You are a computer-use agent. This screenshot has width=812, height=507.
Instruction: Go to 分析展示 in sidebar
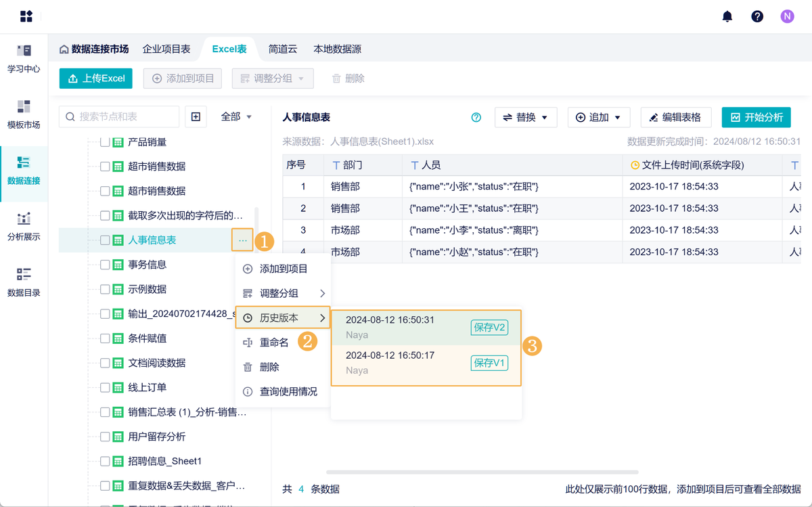pyautogui.click(x=24, y=227)
